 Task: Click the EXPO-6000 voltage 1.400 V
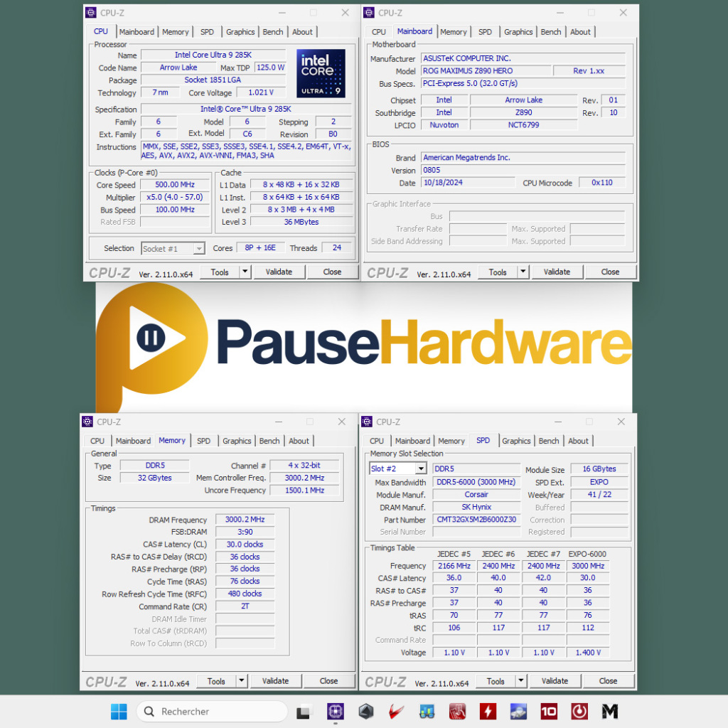[588, 653]
